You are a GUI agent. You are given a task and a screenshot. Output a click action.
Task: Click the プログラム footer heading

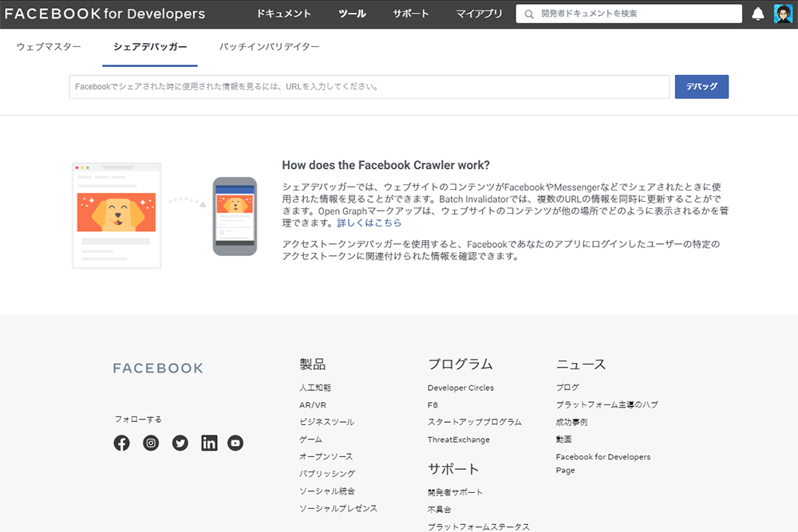tap(460, 365)
